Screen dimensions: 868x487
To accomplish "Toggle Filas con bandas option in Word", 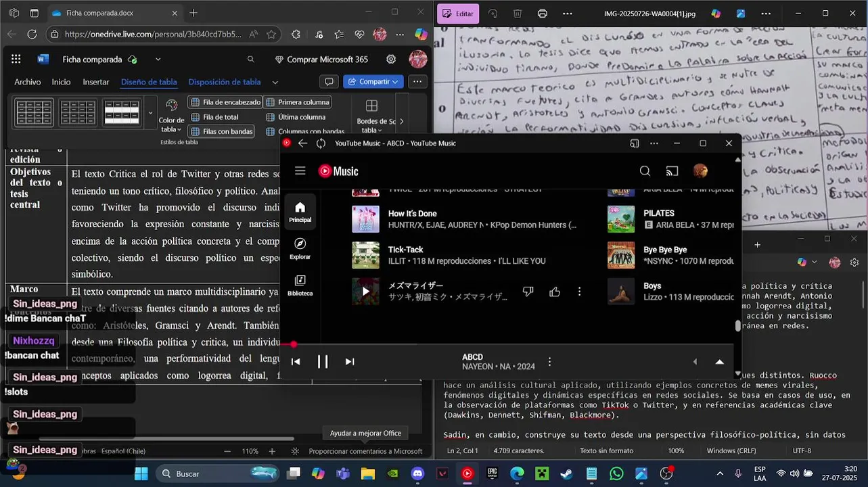I will click(x=221, y=131).
